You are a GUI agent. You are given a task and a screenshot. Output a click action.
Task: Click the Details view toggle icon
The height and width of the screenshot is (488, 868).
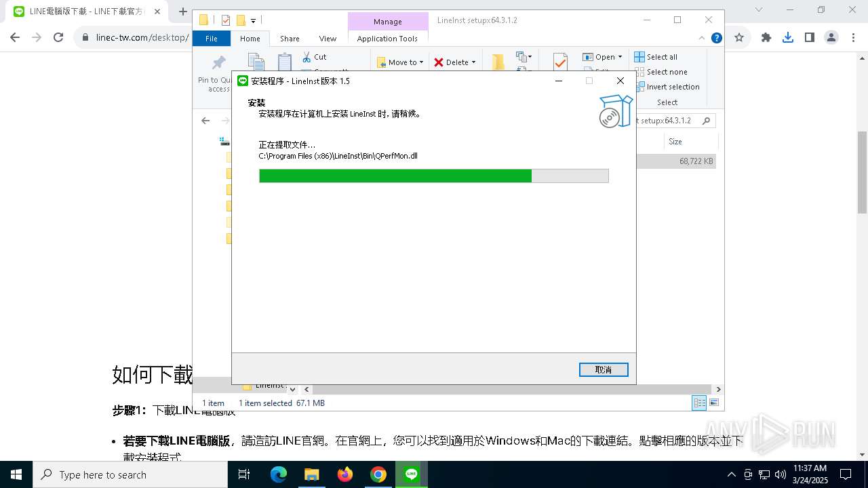point(699,403)
